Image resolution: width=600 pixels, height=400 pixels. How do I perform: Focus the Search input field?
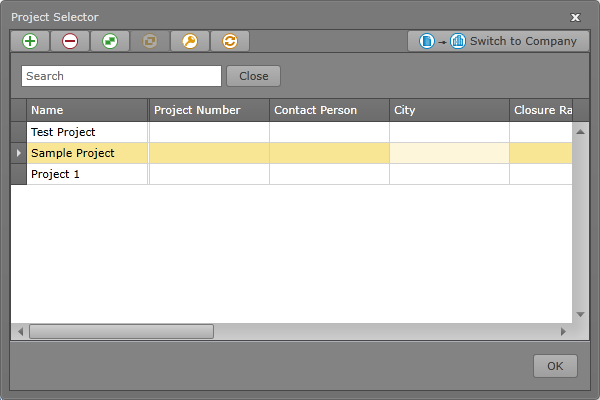(121, 76)
